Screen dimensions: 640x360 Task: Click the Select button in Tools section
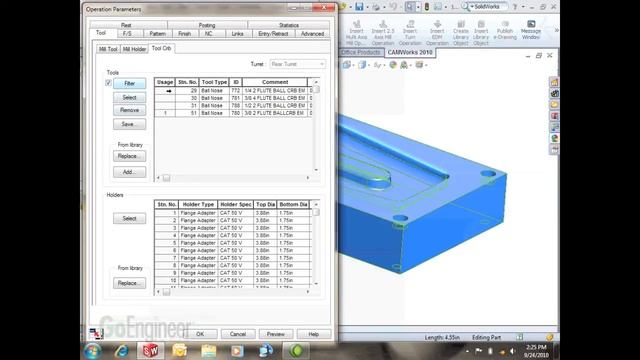click(129, 98)
